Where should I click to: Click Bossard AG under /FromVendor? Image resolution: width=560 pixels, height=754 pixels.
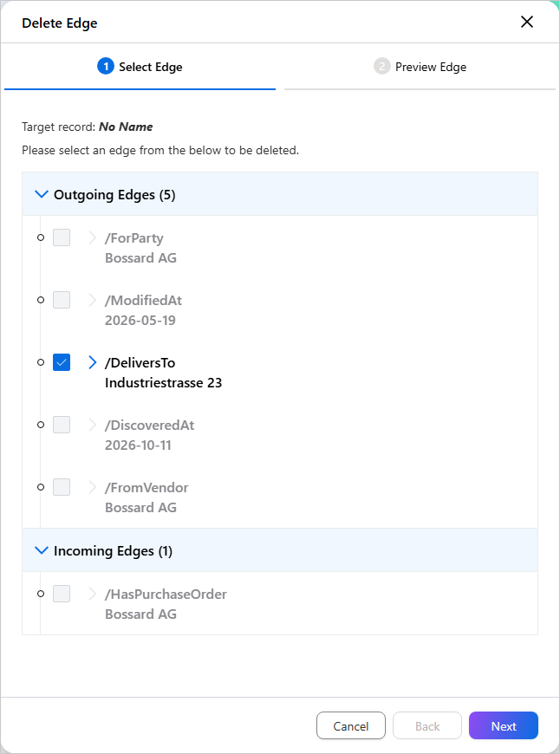pyautogui.click(x=140, y=508)
